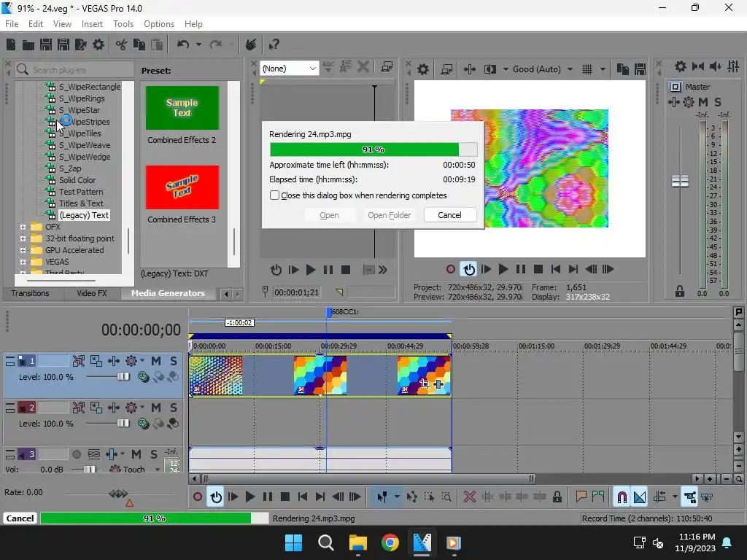Toggle Enable Snapping magnet icon

click(x=622, y=497)
